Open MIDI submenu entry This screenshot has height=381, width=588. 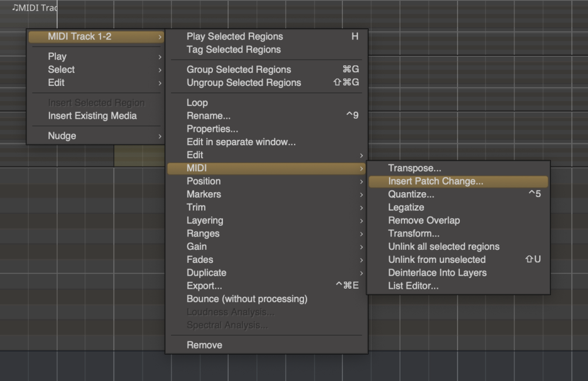pos(266,168)
